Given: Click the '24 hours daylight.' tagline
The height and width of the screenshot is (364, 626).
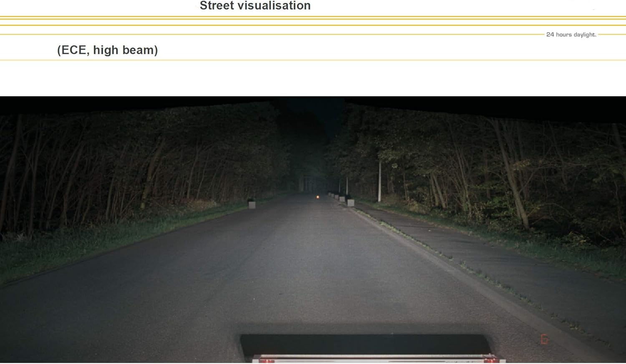Looking at the screenshot, I should 571,35.
